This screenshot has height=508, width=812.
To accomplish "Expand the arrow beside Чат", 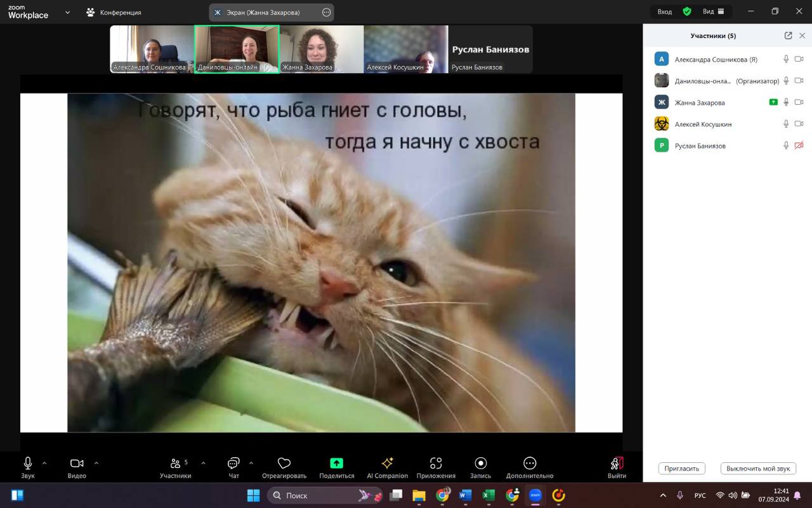I will point(251,463).
